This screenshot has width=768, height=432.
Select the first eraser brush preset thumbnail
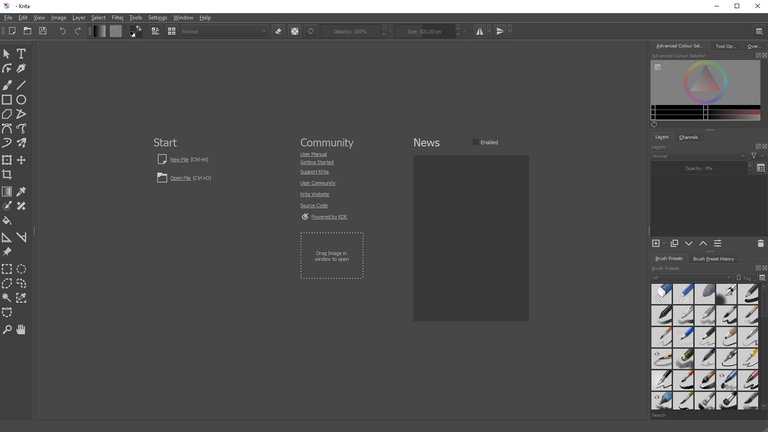pyautogui.click(x=662, y=293)
